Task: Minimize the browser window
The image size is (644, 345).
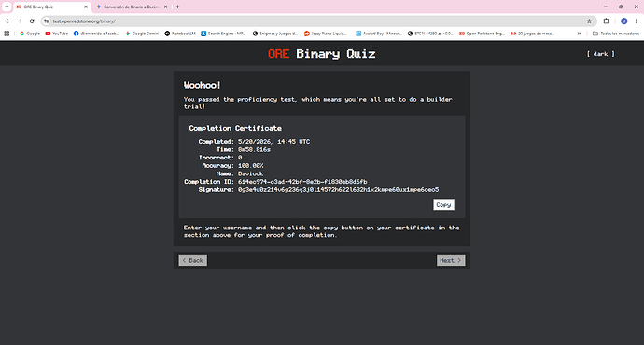Action: click(605, 7)
